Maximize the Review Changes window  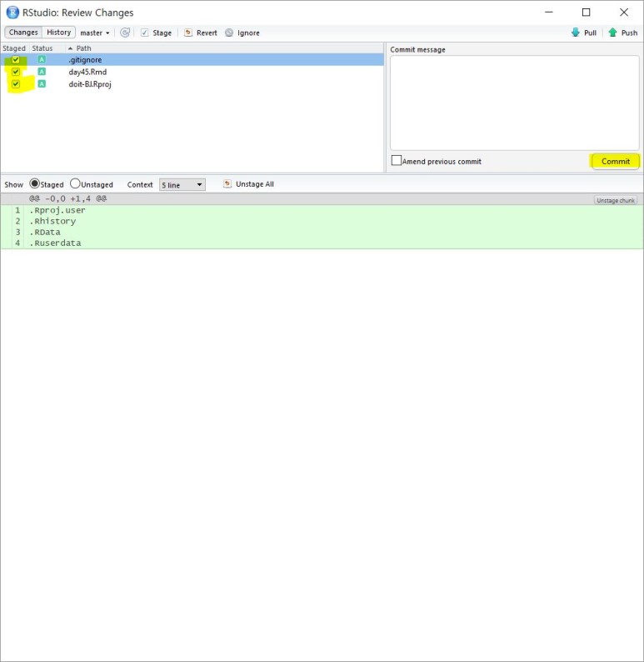point(586,13)
